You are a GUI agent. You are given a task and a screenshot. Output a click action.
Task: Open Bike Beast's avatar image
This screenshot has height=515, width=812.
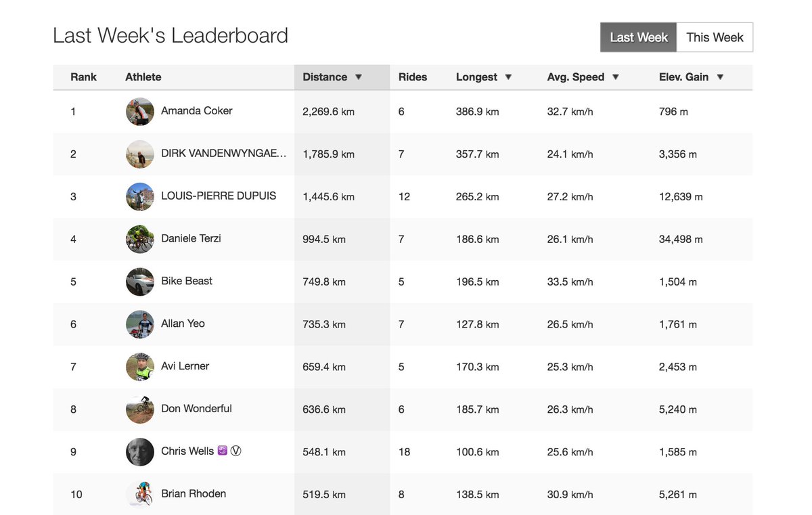point(139,282)
